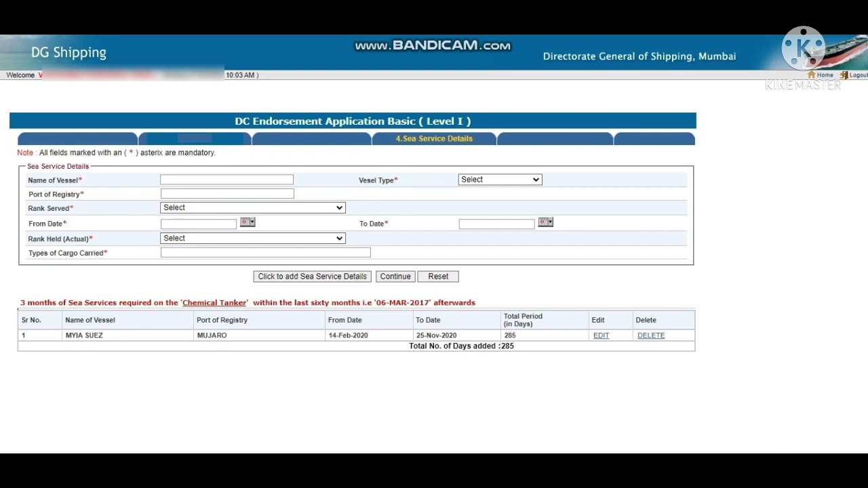868x488 pixels.
Task: Click the DG Shipping header title
Action: pos(68,53)
